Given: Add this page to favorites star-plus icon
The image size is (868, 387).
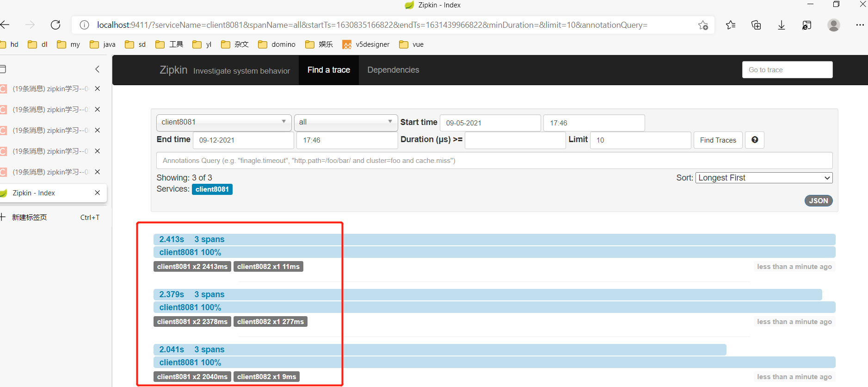Looking at the screenshot, I should tap(703, 25).
